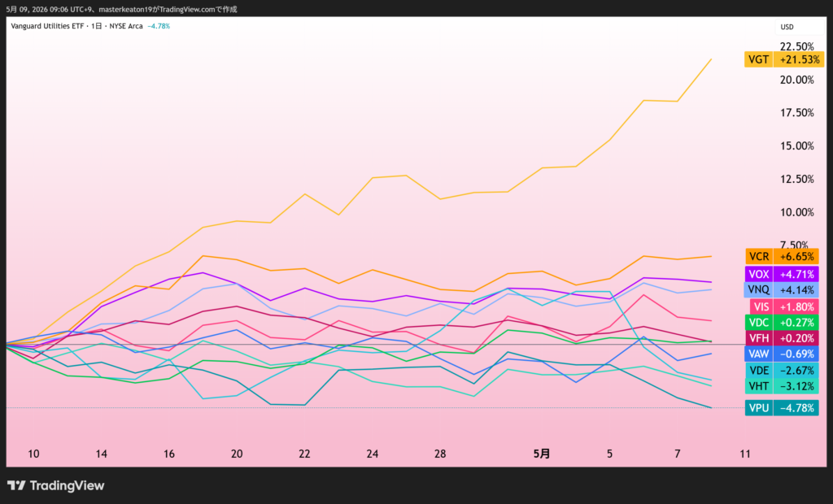Viewport: 833px width, 504px height.
Task: Click the 20 date axis label
Action: 237,454
